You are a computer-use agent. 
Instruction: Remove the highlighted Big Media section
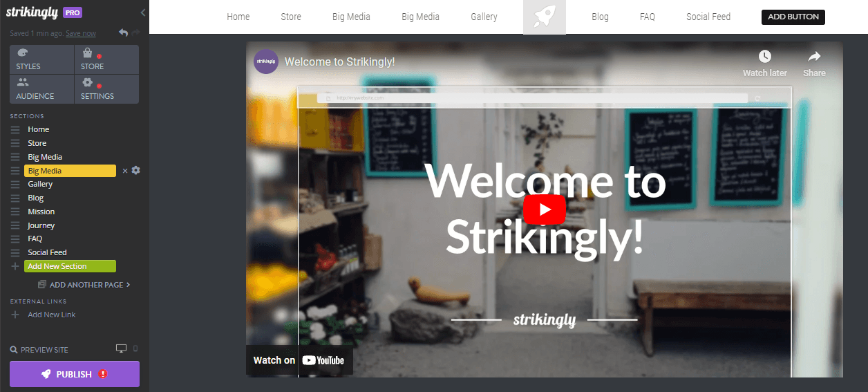coord(125,171)
